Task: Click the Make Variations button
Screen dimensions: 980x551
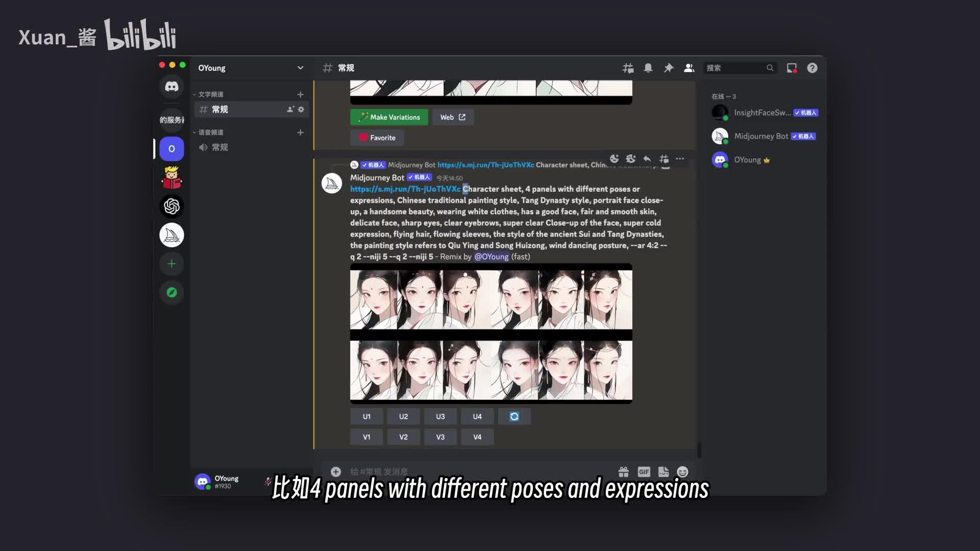Action: click(389, 117)
